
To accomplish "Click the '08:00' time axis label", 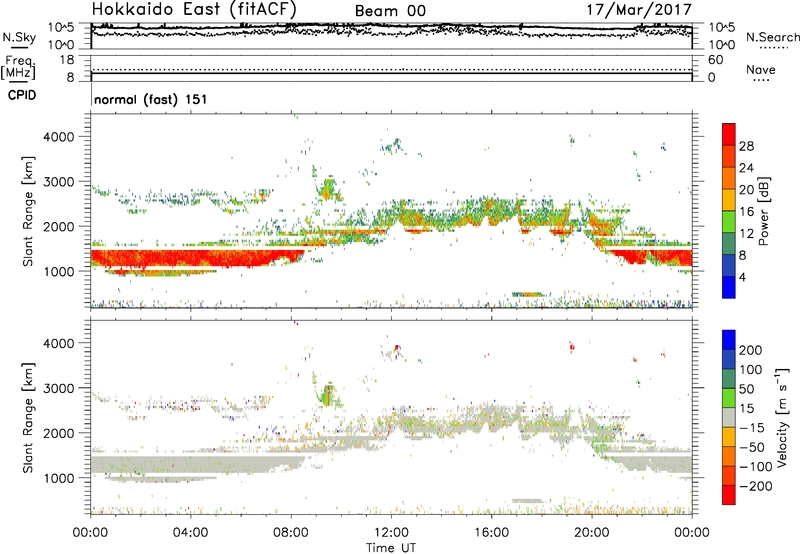I will [291, 533].
